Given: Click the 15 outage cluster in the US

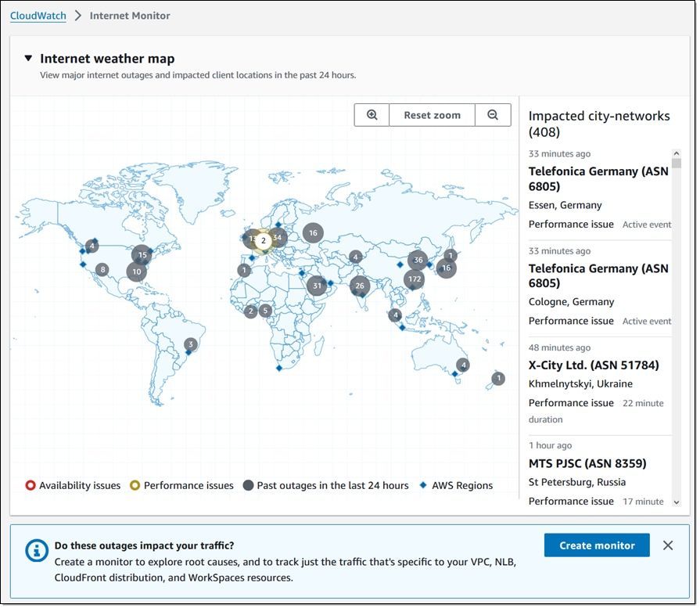Looking at the screenshot, I should click(x=142, y=255).
